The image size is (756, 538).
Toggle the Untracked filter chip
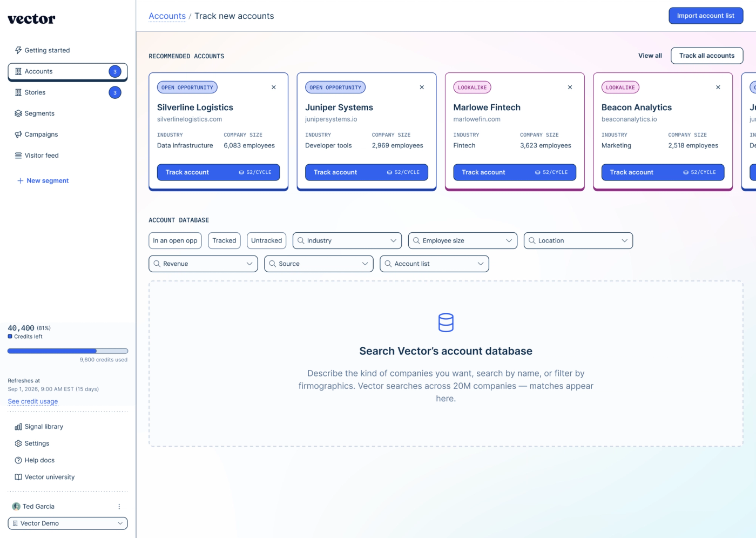pos(267,240)
